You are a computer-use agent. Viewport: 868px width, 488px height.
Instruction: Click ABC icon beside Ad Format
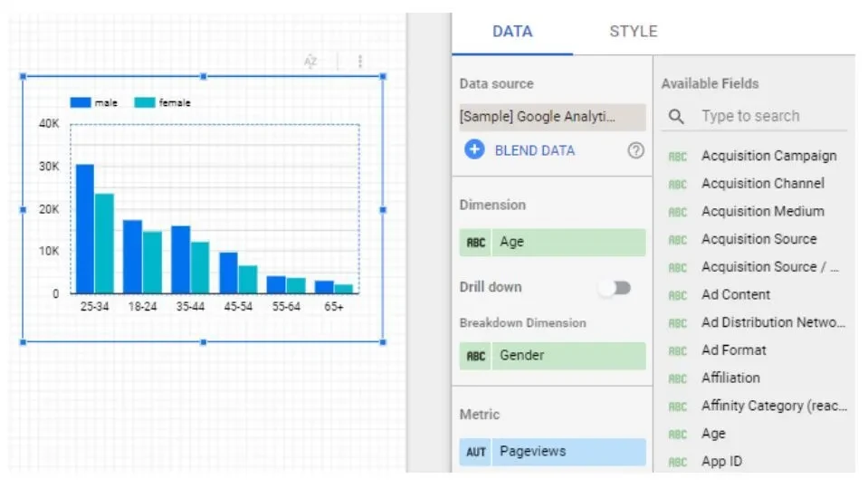click(677, 350)
